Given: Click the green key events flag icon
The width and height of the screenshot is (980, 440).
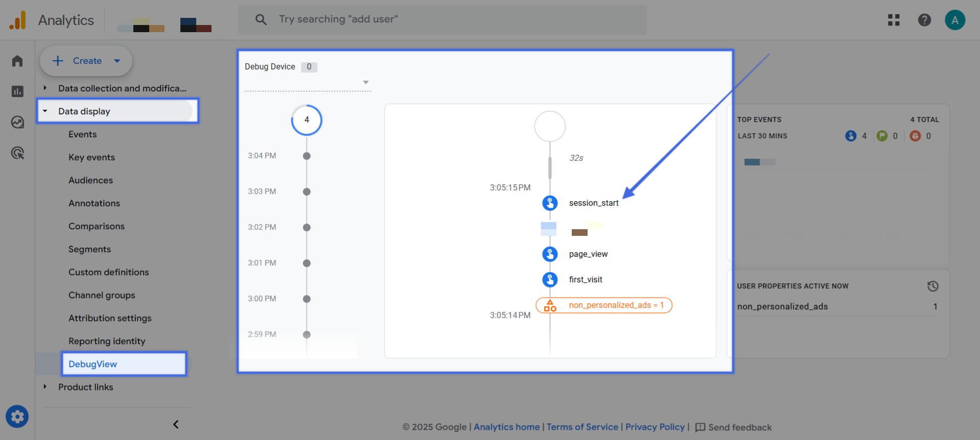Looking at the screenshot, I should pyautogui.click(x=882, y=136).
